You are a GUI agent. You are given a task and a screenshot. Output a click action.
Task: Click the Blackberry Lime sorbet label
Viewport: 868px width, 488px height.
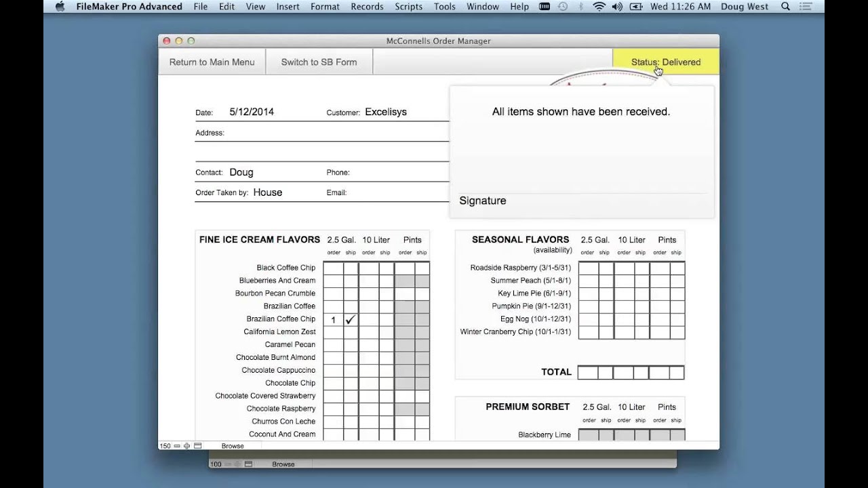[545, 434]
